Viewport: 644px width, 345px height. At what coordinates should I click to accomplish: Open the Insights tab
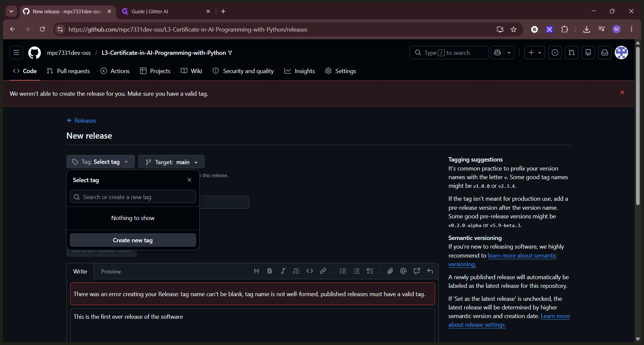point(300,71)
